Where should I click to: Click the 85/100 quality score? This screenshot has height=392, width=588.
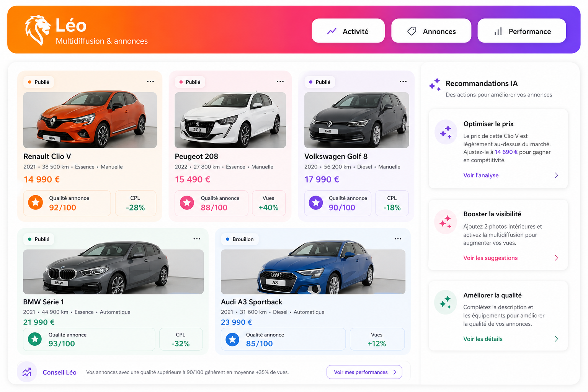point(259,343)
